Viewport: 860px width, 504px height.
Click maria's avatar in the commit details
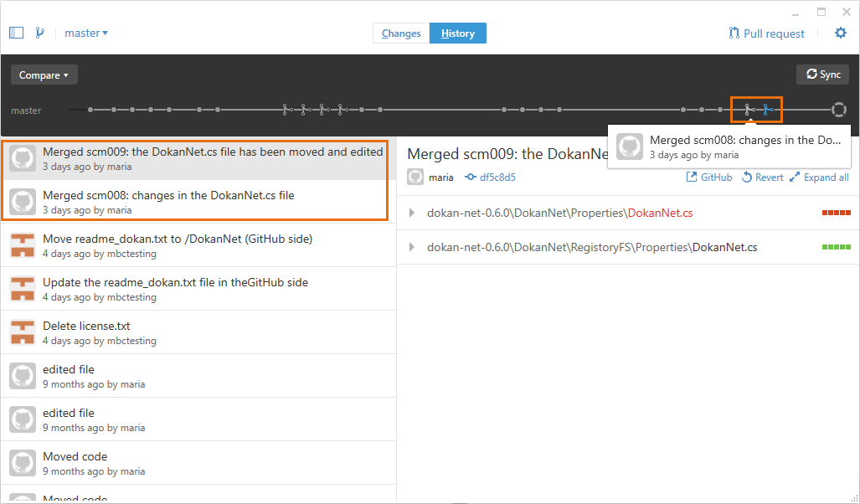(x=415, y=177)
